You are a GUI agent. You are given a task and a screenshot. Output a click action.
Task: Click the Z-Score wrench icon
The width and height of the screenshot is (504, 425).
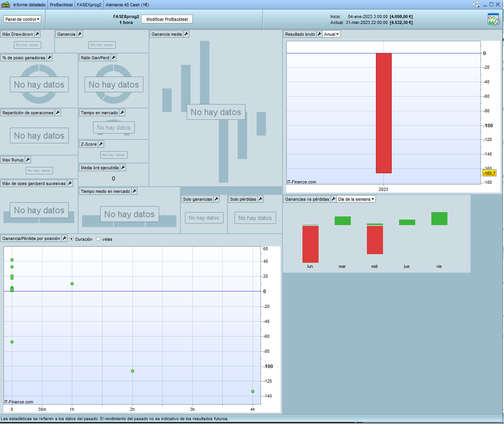click(101, 144)
